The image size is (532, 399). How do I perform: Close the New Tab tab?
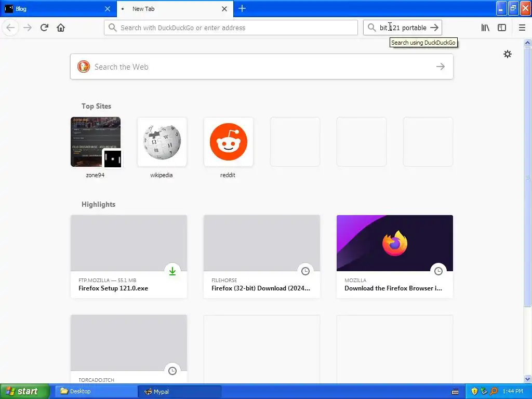pyautogui.click(x=224, y=9)
